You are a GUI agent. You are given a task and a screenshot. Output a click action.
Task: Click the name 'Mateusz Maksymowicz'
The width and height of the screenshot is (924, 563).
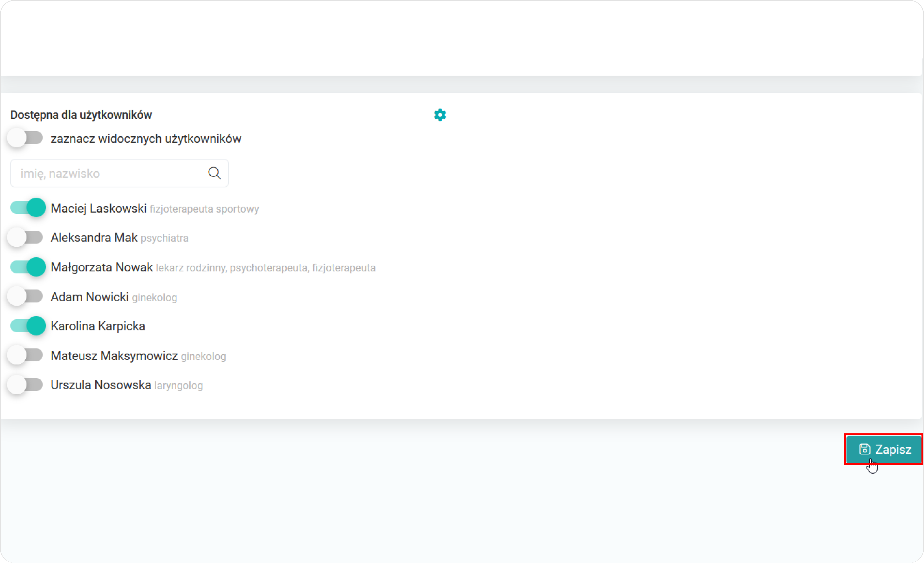[x=114, y=356]
